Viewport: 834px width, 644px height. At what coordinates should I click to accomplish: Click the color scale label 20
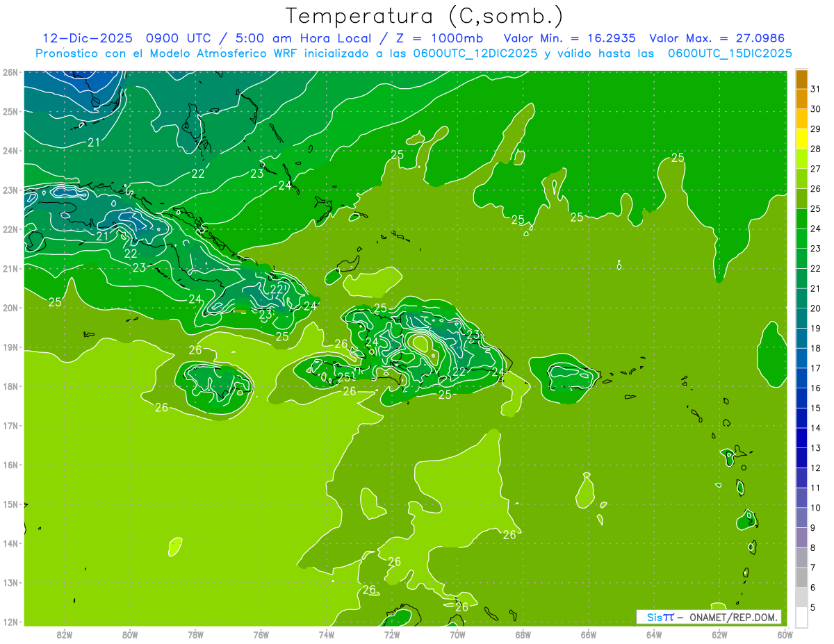[816, 308]
